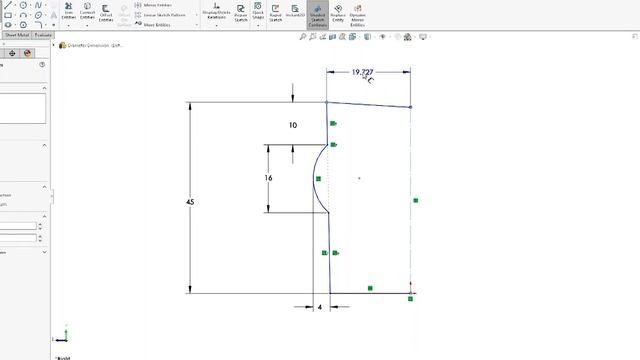Open the Display/Delete Relations dropdown arrow
The image size is (640, 360).
216,26
